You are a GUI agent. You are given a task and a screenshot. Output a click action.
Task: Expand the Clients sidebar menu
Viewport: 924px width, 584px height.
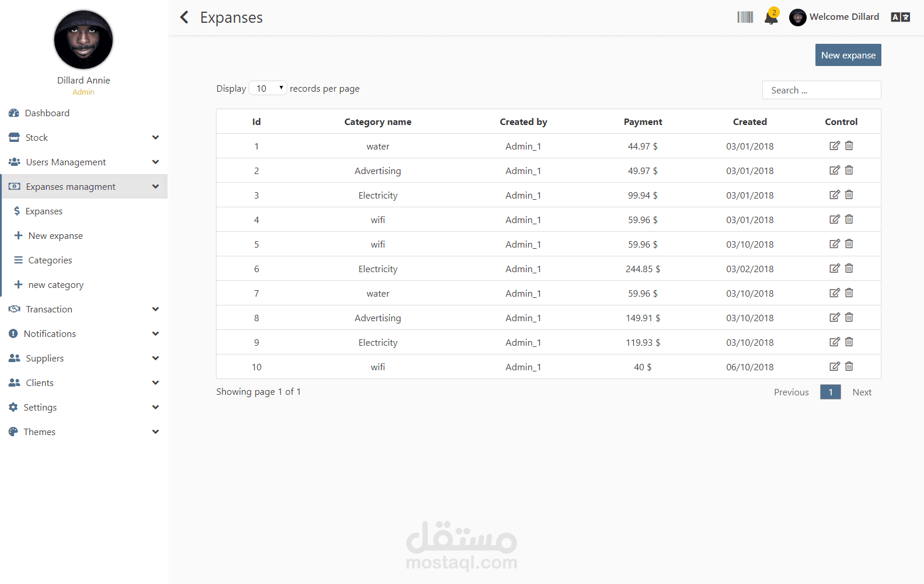click(x=83, y=383)
